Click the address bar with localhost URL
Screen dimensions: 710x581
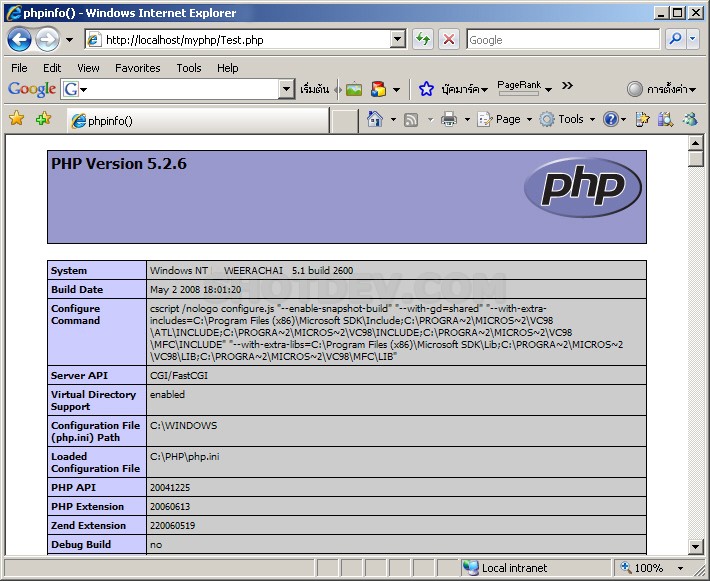point(238,40)
